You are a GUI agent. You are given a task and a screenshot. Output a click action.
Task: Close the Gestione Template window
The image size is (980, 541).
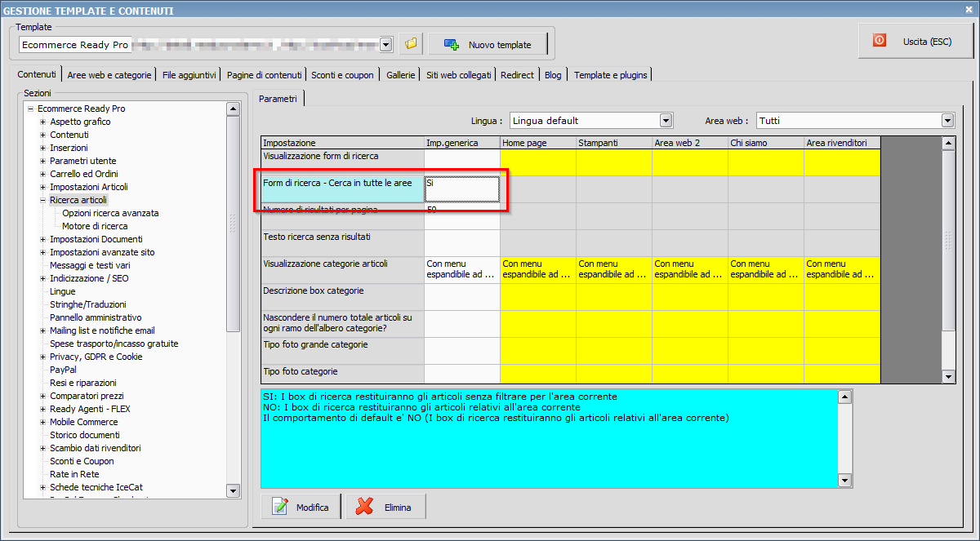click(969, 10)
